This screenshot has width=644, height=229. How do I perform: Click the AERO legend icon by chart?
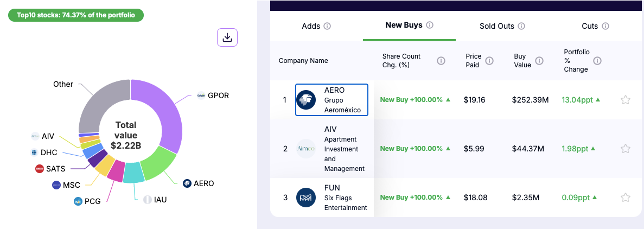[187, 183]
